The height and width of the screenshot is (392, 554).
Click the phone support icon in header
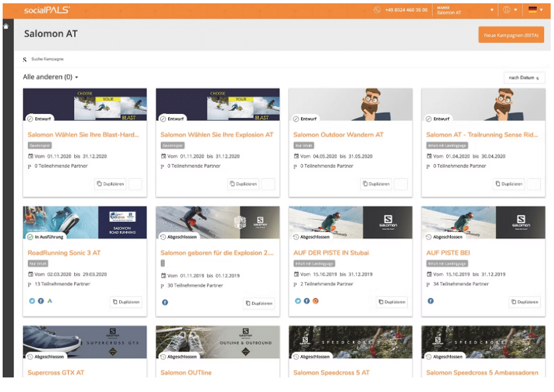click(377, 10)
